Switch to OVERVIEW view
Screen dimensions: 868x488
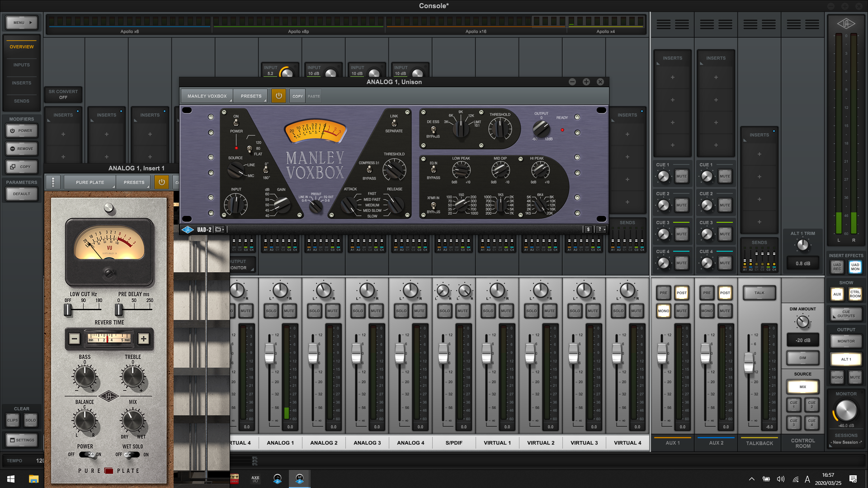click(21, 47)
